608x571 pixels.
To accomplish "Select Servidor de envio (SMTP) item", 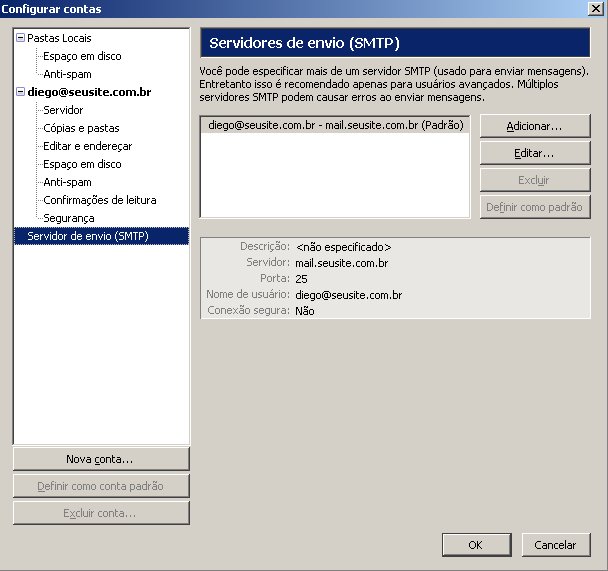I will 88,236.
